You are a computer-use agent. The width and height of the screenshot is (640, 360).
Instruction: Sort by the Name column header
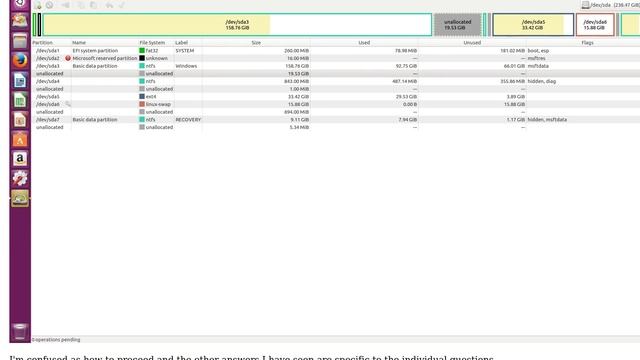click(79, 42)
